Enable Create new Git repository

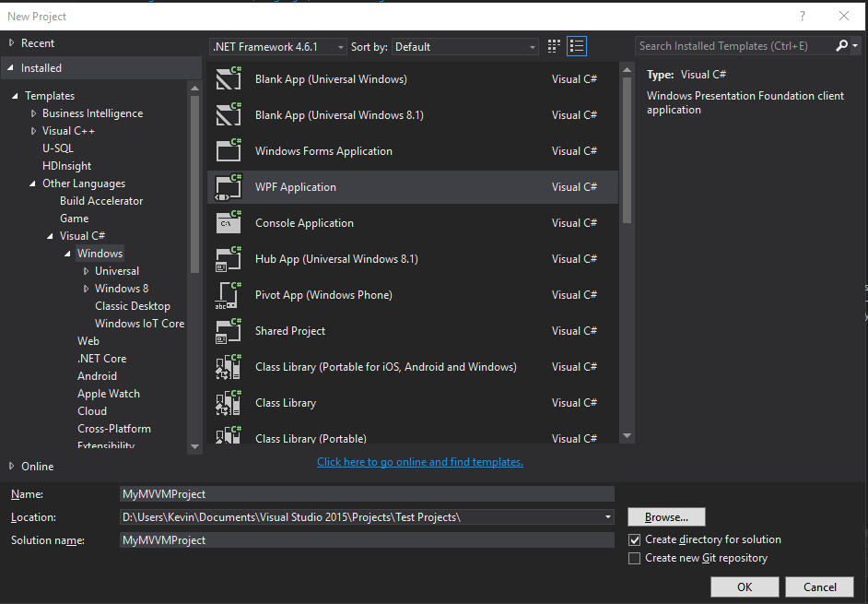pos(634,558)
